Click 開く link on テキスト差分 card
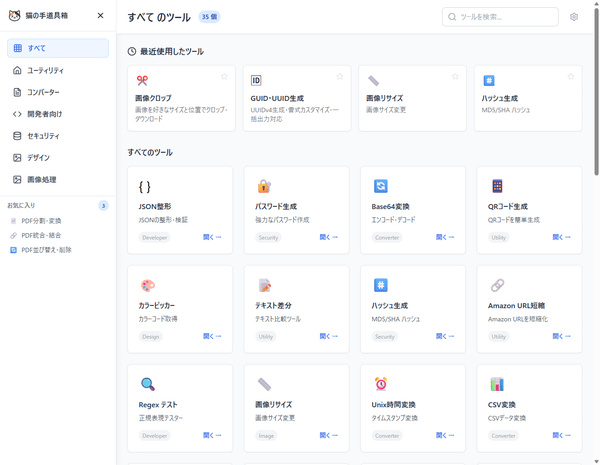600x465 pixels. [x=328, y=337]
